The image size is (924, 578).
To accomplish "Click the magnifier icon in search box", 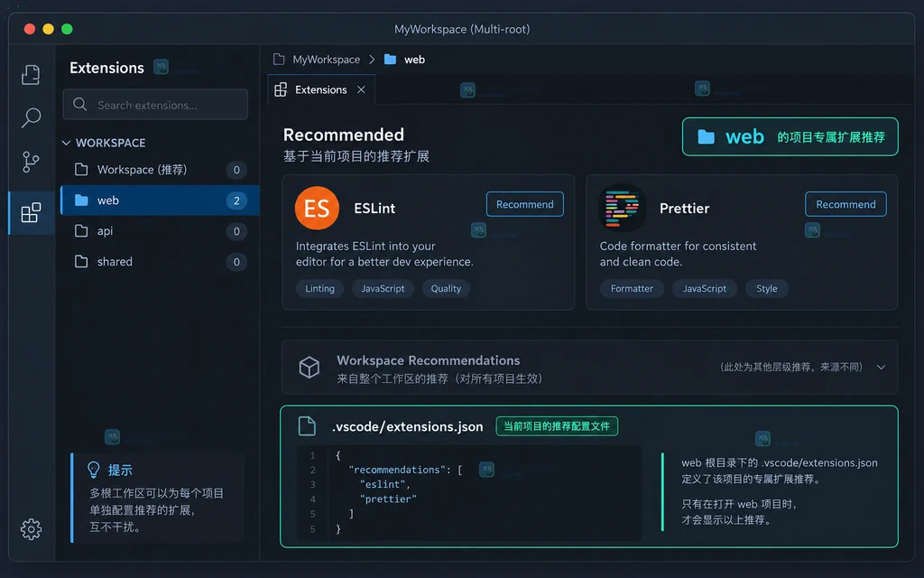I will pos(80,105).
